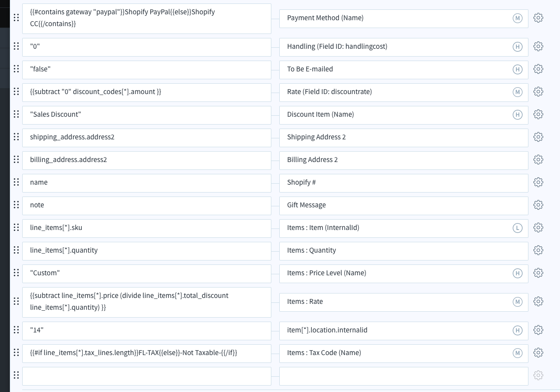
Task: Click gear icon next to Shopify # field
Action: (x=538, y=182)
